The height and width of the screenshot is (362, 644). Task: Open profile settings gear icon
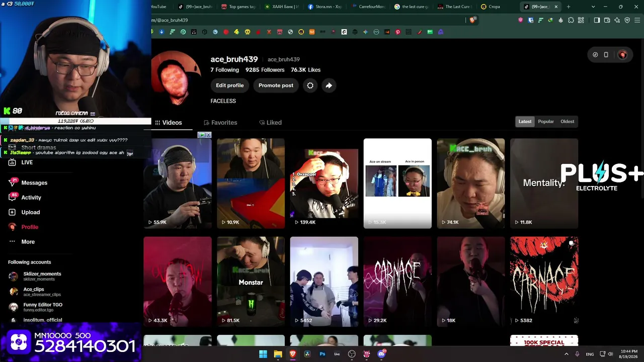click(x=310, y=85)
